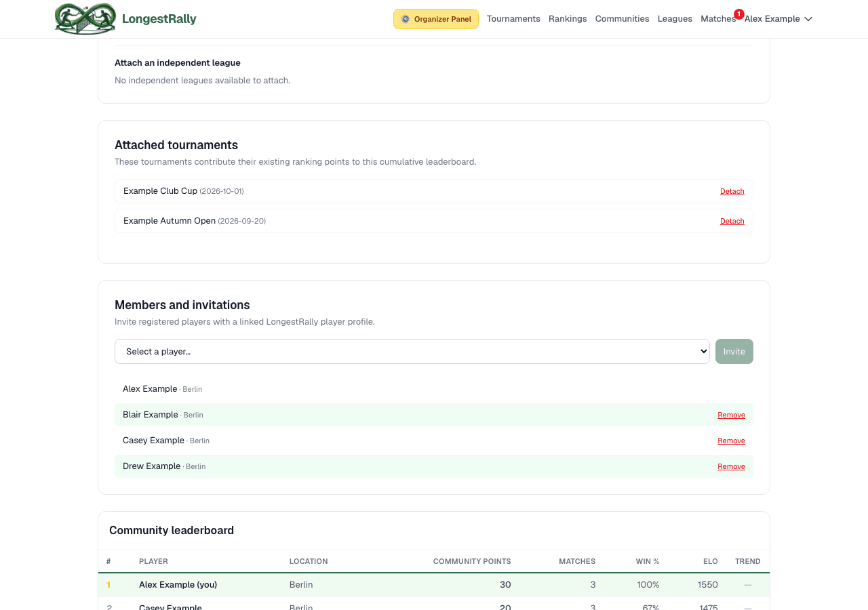This screenshot has height=610, width=868.
Task: Click the Player column header
Action: (x=153, y=561)
